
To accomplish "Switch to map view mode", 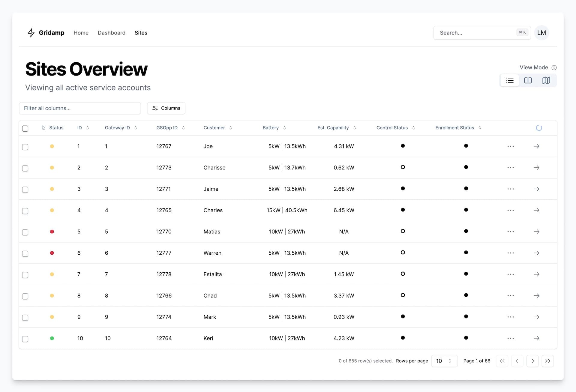I will coord(546,80).
